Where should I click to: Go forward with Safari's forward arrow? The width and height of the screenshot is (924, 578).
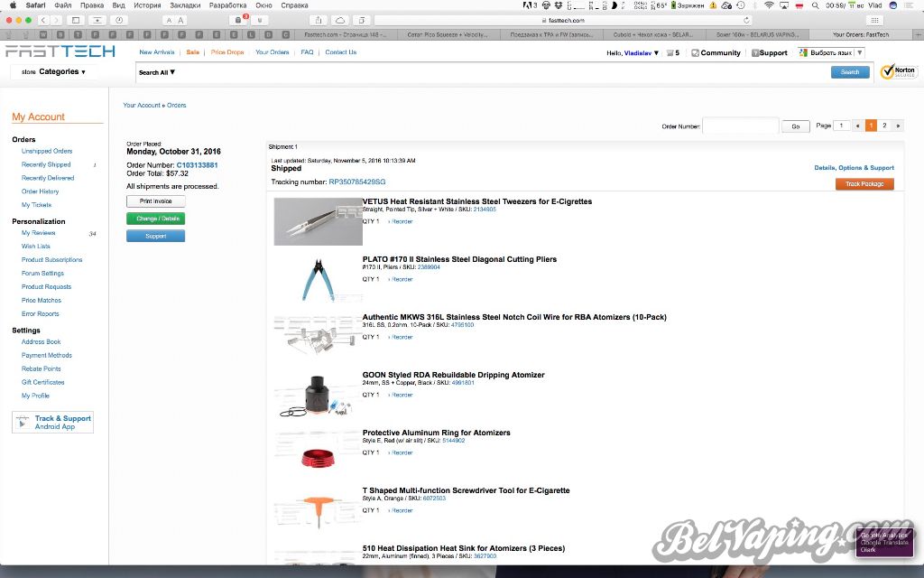tap(57, 20)
